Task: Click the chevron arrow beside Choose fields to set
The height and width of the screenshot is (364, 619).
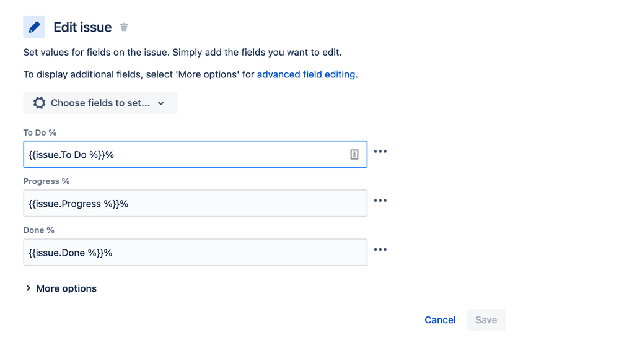Action: tap(161, 103)
